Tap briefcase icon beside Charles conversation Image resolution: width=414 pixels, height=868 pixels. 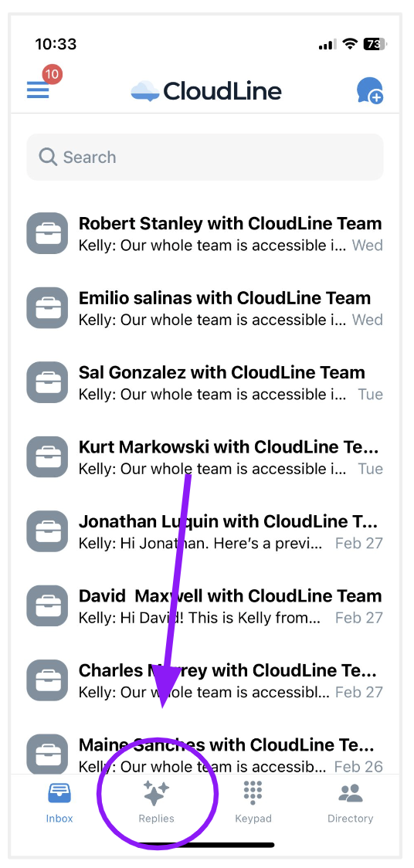(x=47, y=680)
